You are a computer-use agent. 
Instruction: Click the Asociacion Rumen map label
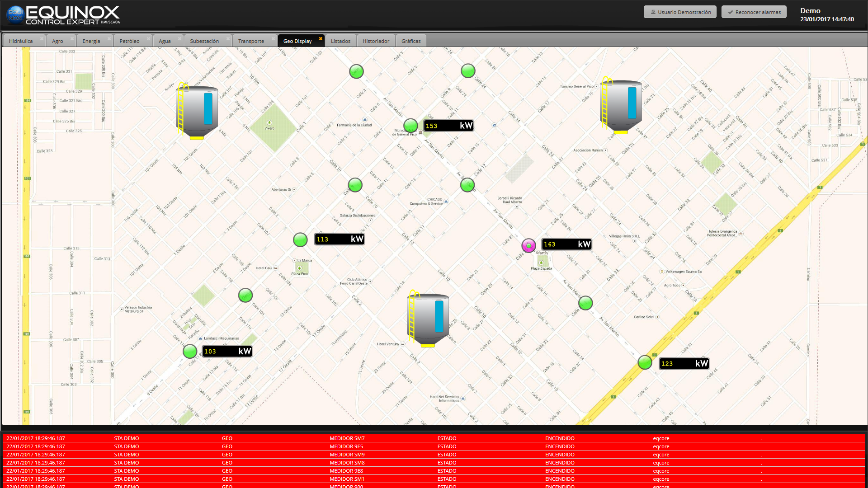click(x=588, y=150)
